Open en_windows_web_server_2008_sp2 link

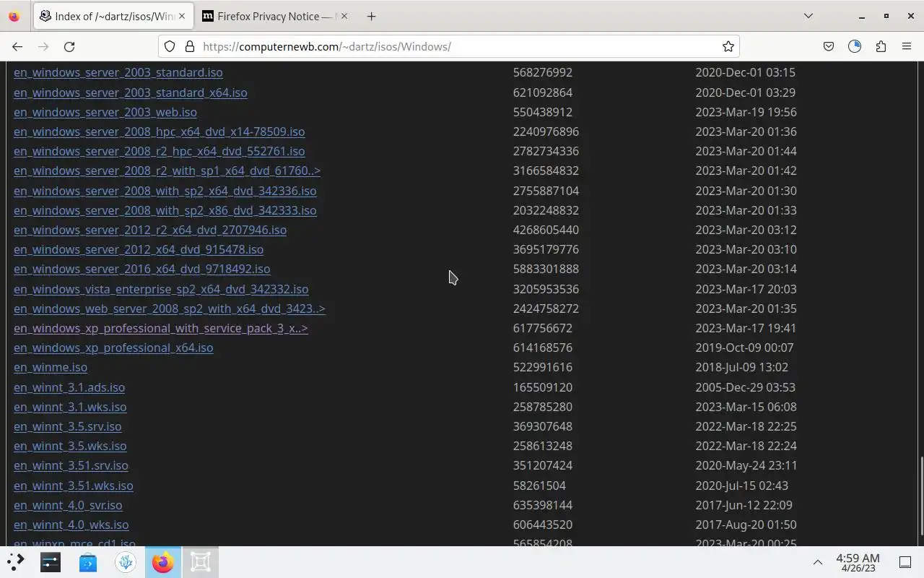170,309
